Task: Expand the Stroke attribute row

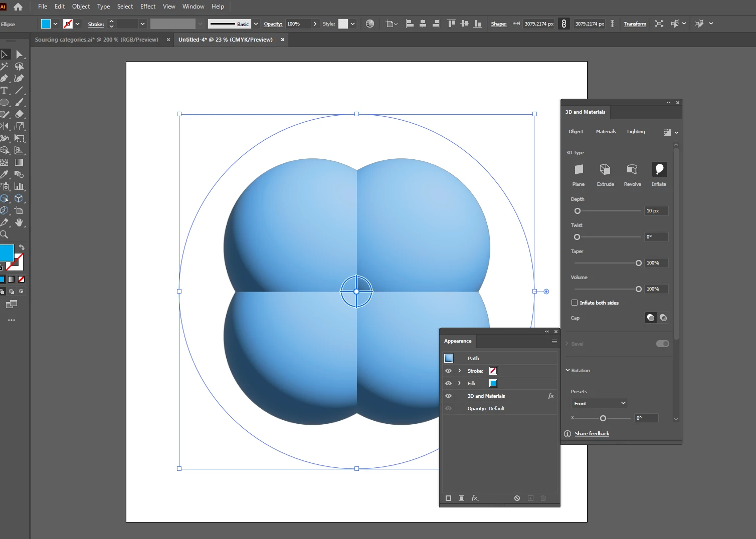Action: point(459,371)
